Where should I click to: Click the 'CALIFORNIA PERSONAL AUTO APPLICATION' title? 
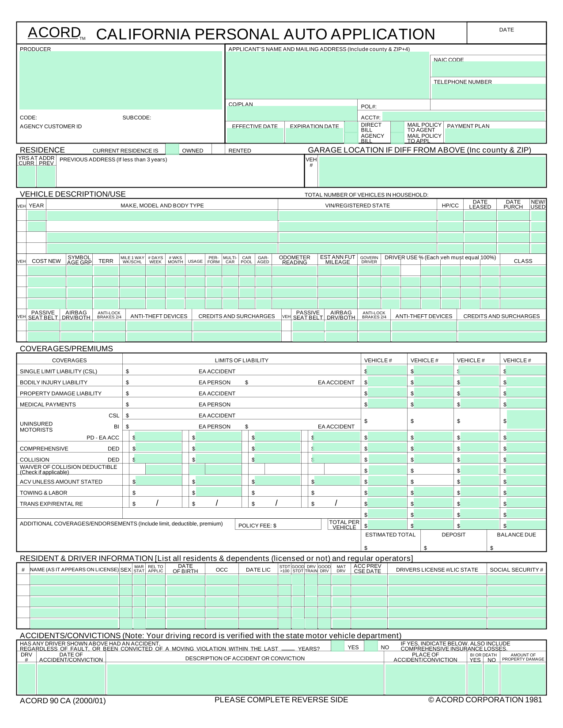pos(265,34)
